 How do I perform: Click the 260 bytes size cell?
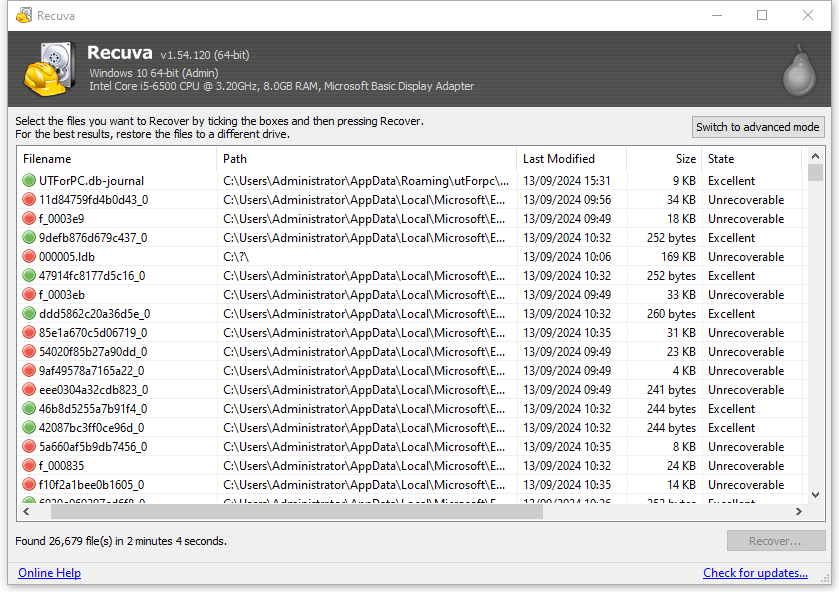click(x=672, y=314)
